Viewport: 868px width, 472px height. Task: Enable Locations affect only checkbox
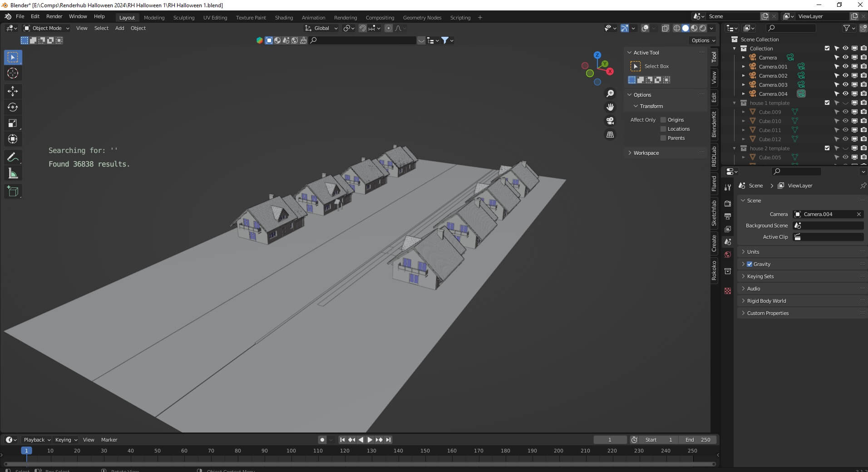(663, 129)
